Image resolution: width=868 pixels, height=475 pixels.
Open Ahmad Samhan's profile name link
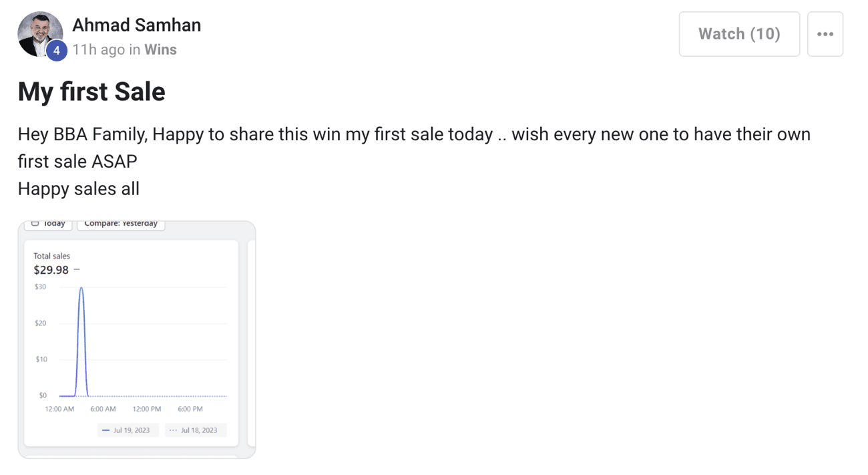[x=136, y=25]
